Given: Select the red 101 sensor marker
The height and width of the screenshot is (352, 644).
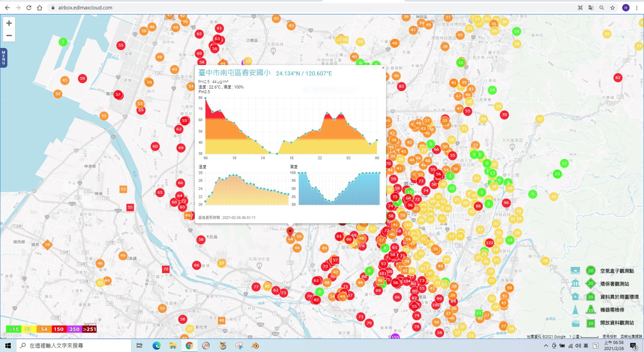Looking at the screenshot, I should point(383,273).
